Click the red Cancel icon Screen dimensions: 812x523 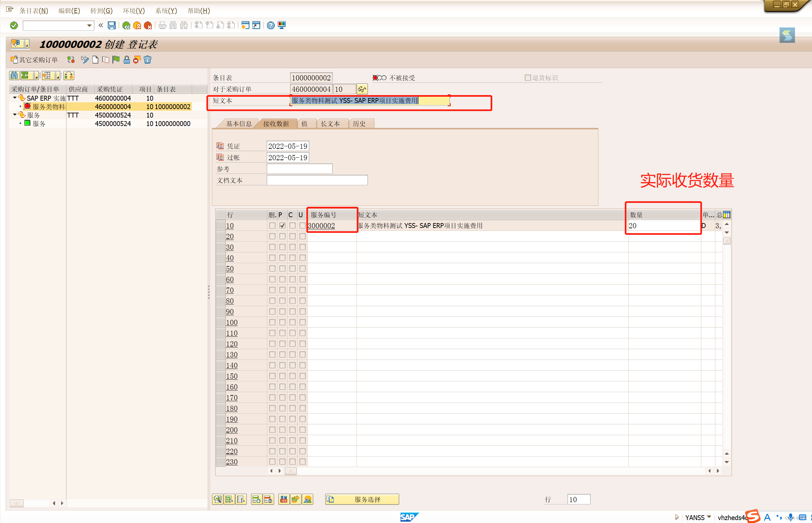[148, 25]
